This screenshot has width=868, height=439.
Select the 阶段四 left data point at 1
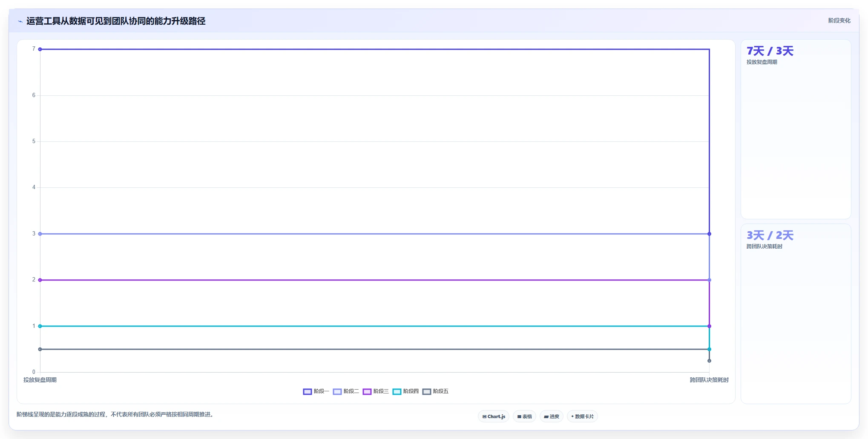(x=40, y=326)
